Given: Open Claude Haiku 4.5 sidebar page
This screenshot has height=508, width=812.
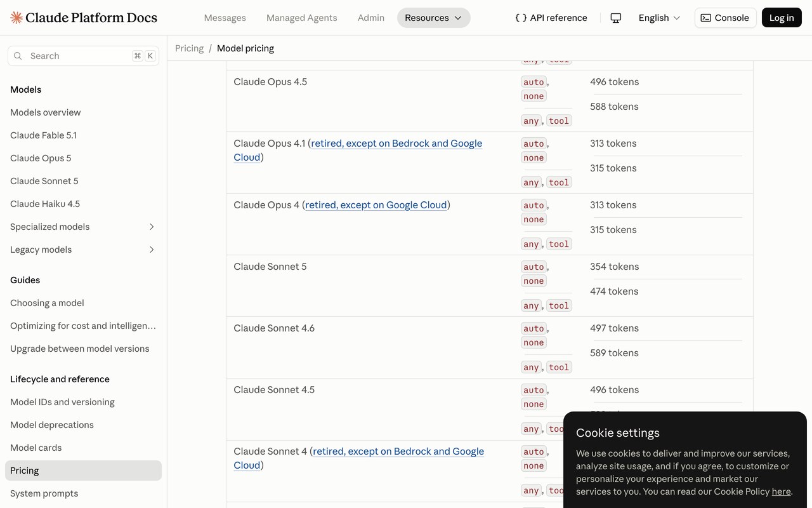Looking at the screenshot, I should [45, 204].
